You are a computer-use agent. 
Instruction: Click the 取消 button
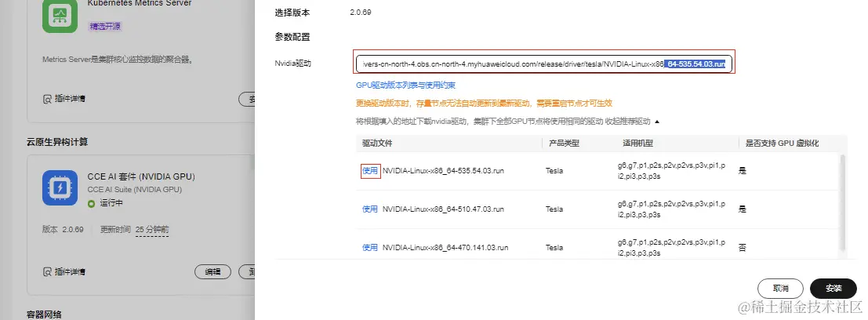click(x=780, y=289)
